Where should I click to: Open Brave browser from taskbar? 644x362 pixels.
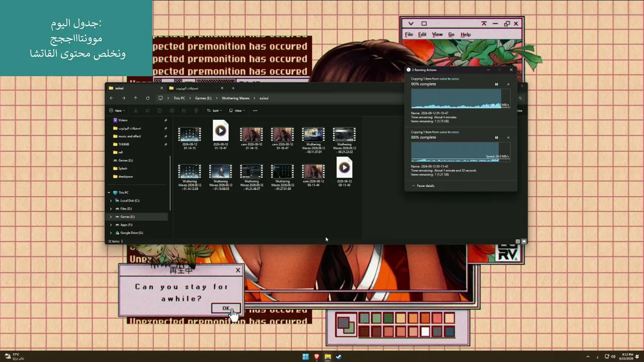click(316, 357)
